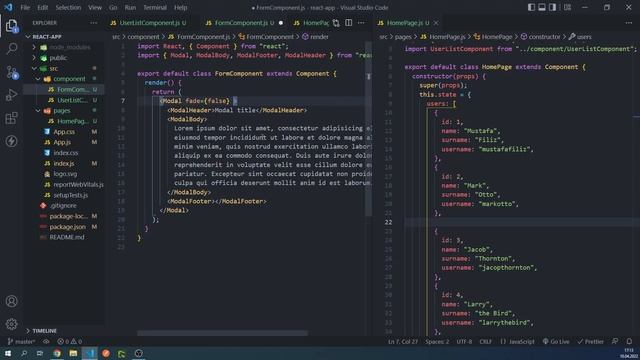Open Chrome from the taskbar
Screen dimensions: 640x360
[x=57, y=353]
